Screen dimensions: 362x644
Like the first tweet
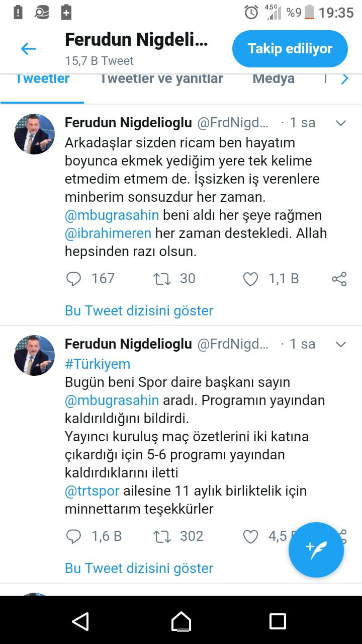tap(250, 278)
